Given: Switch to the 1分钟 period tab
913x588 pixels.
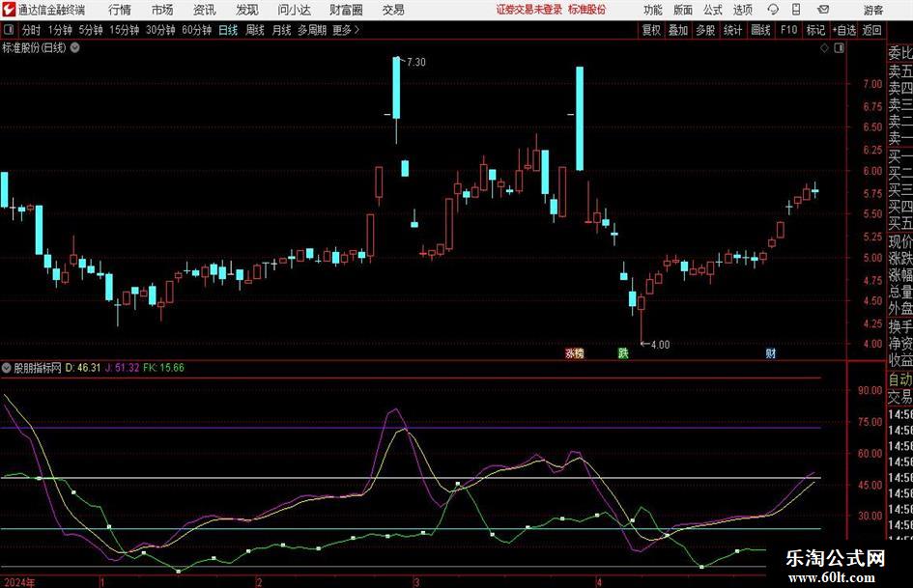Looking at the screenshot, I should [60, 30].
